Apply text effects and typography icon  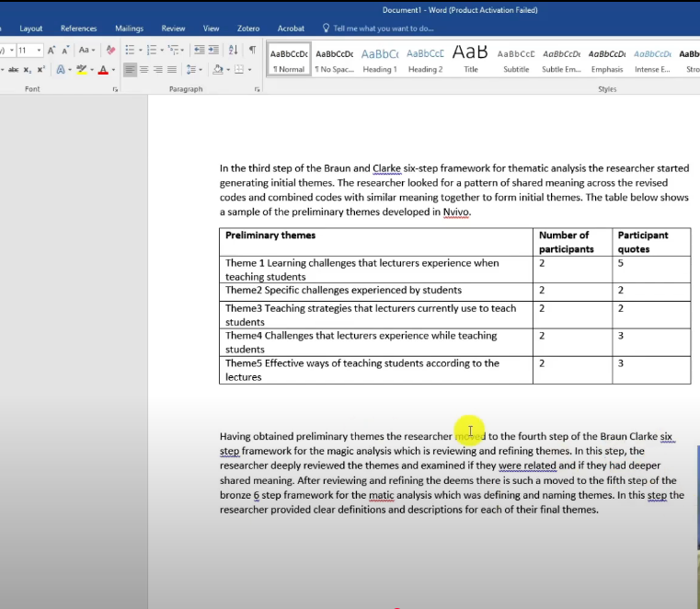(x=61, y=70)
